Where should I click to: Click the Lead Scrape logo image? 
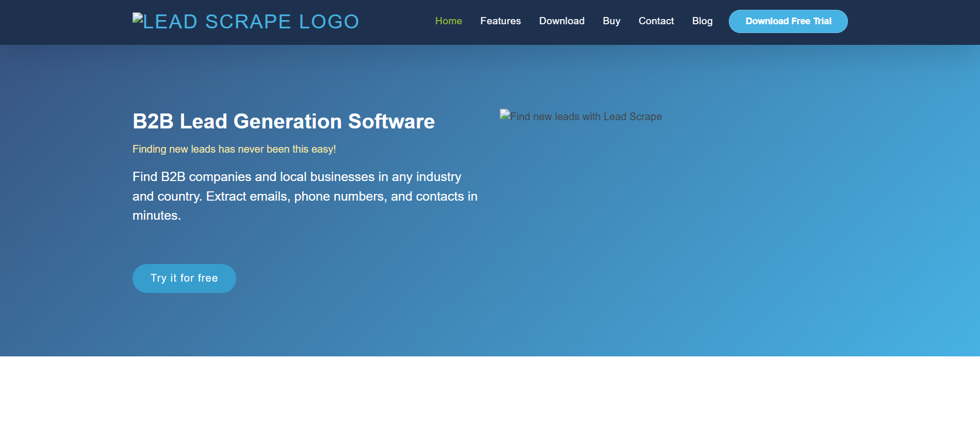click(246, 22)
